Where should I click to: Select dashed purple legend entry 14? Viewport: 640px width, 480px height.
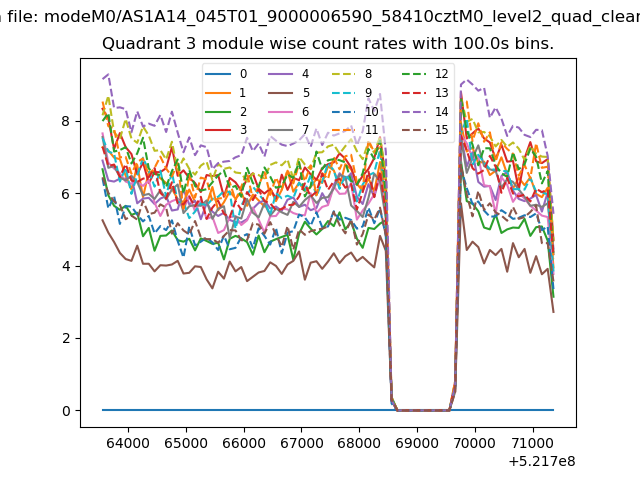[x=425, y=111]
